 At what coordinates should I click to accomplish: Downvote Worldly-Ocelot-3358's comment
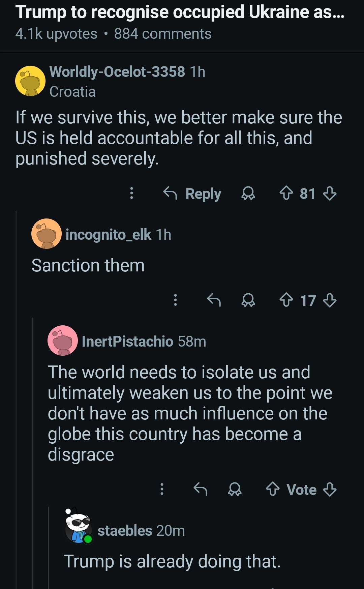click(330, 194)
